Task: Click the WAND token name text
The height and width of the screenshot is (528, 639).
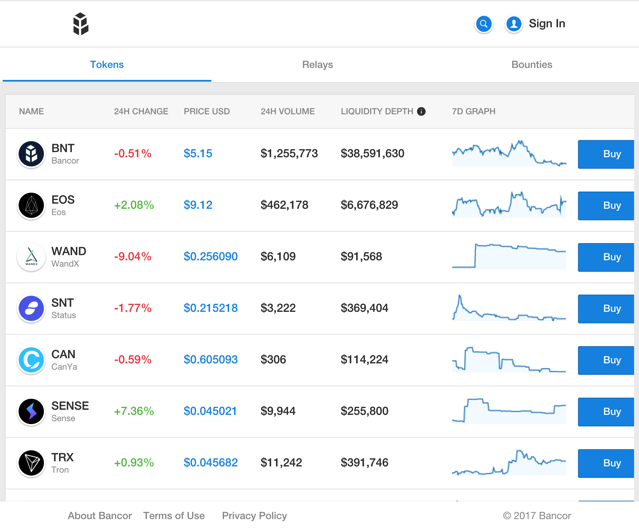Action: click(x=69, y=251)
